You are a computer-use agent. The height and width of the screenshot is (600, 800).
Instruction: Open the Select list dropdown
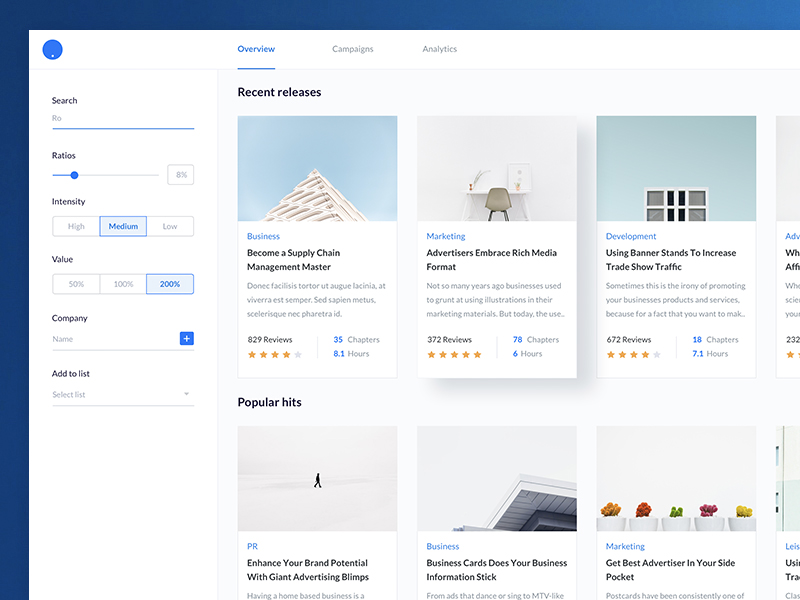pos(122,395)
